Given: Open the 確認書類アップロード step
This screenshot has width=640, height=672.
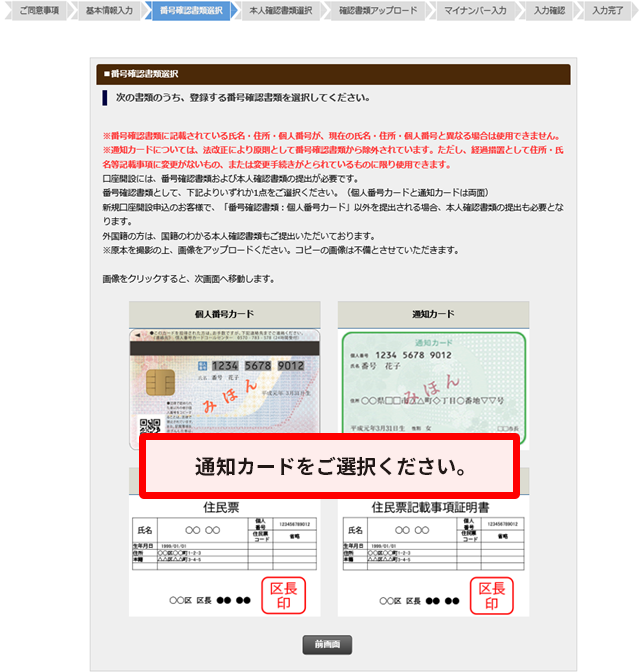Looking at the screenshot, I should pyautogui.click(x=378, y=10).
